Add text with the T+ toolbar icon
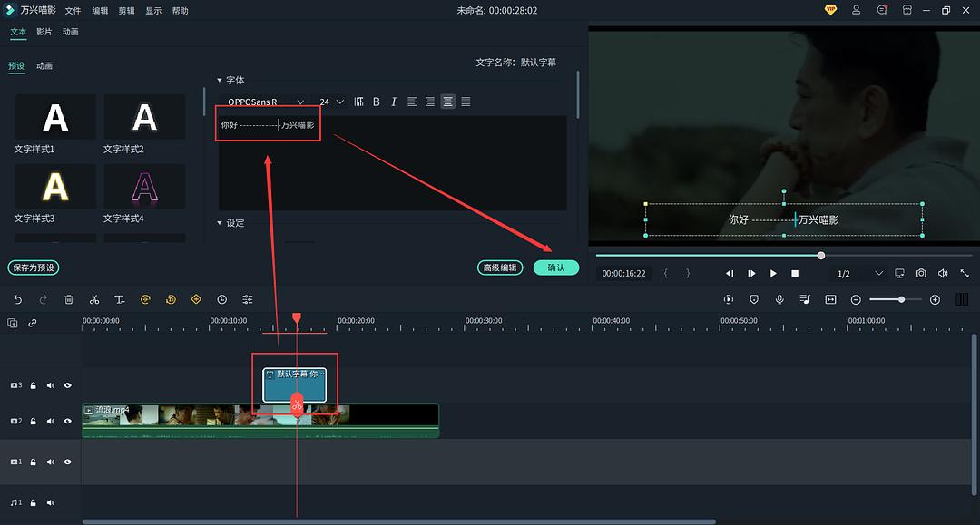980x525 pixels. (120, 299)
